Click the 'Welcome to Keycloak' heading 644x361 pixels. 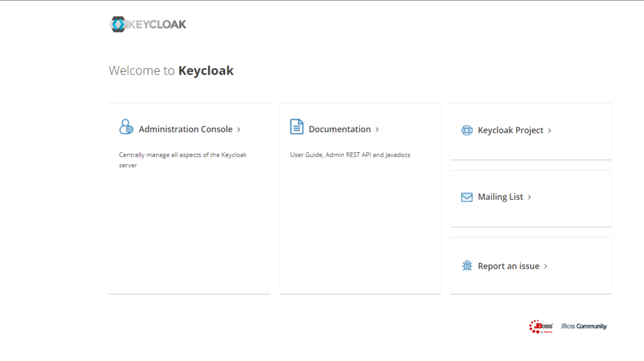[x=171, y=70]
